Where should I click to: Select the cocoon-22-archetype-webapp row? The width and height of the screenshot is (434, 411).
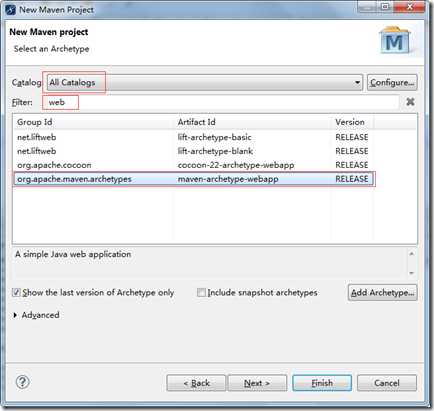coord(193,165)
